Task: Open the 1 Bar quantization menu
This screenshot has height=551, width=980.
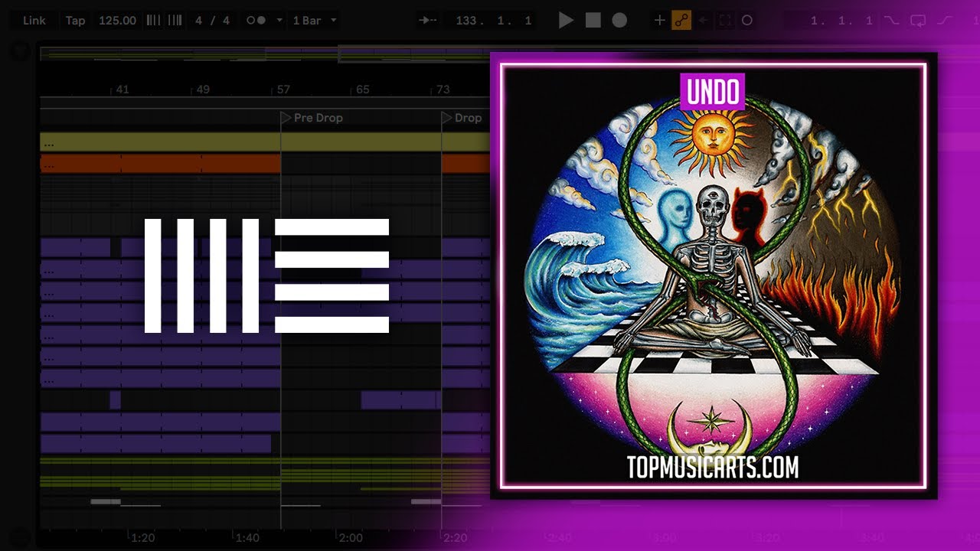Action: click(x=314, y=21)
